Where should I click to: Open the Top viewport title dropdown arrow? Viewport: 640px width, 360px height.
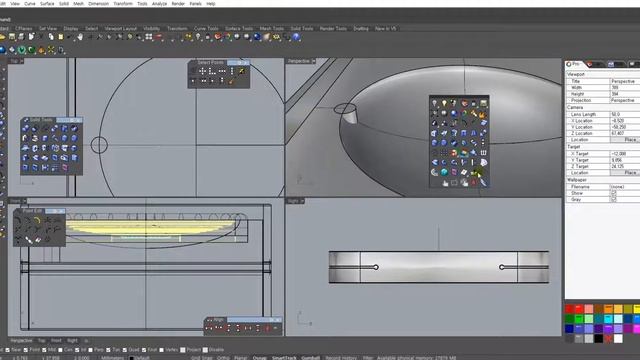tap(22, 61)
